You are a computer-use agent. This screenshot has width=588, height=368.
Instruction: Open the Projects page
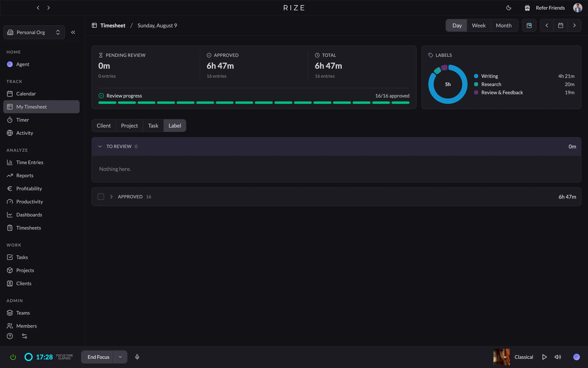click(x=41, y=270)
